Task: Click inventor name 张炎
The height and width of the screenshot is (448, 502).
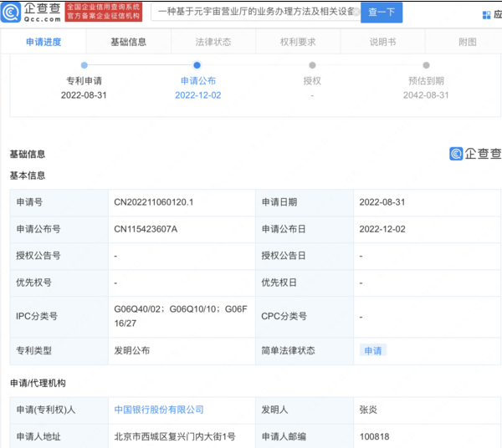Action: [x=368, y=410]
